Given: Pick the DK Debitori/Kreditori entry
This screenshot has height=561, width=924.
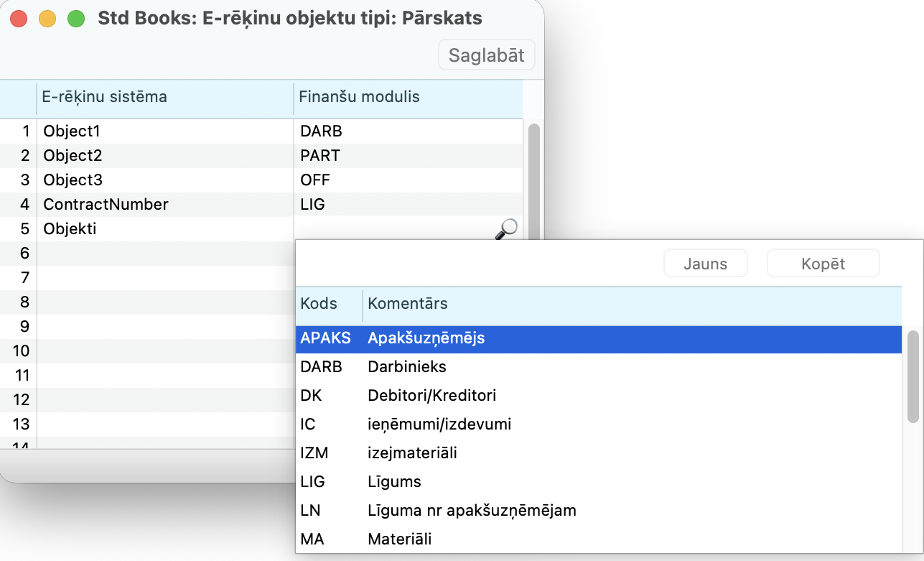Looking at the screenshot, I should pyautogui.click(x=598, y=396).
